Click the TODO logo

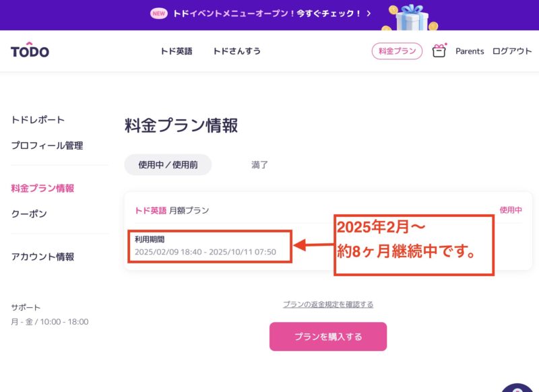coord(30,51)
